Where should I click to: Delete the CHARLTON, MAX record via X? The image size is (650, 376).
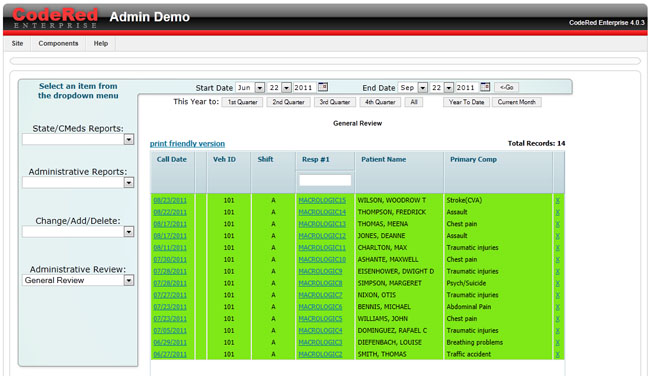[x=558, y=248]
